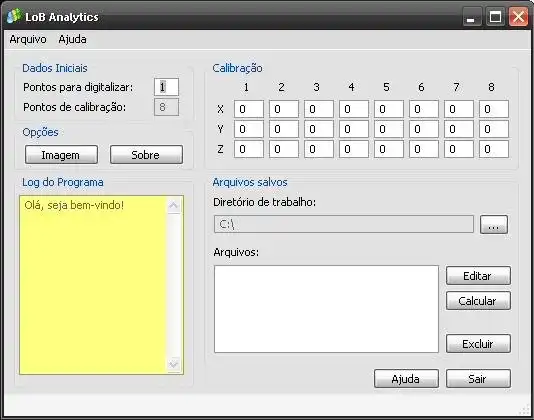The width and height of the screenshot is (534, 420).
Task: Select Z field for calibration point 2
Action: [284, 149]
